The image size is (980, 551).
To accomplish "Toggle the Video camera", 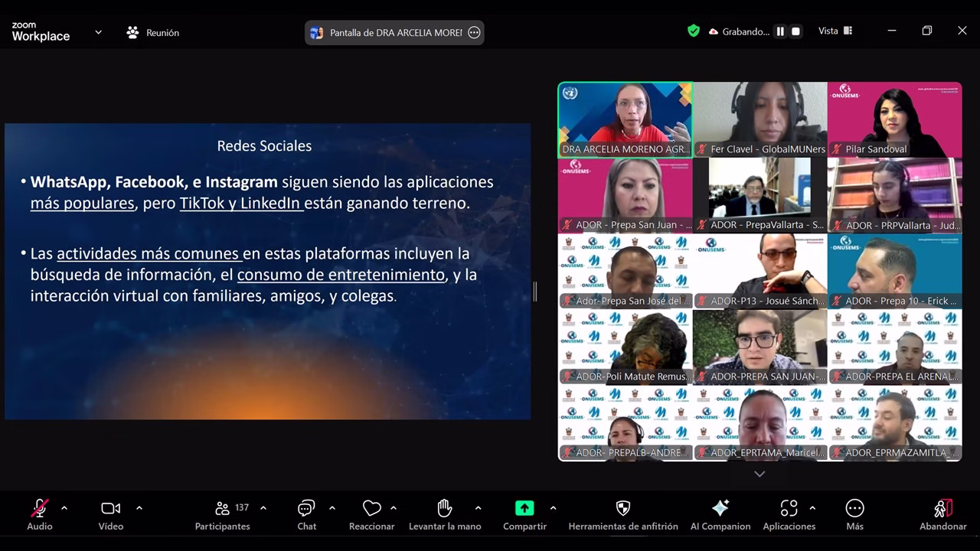I will tap(110, 510).
